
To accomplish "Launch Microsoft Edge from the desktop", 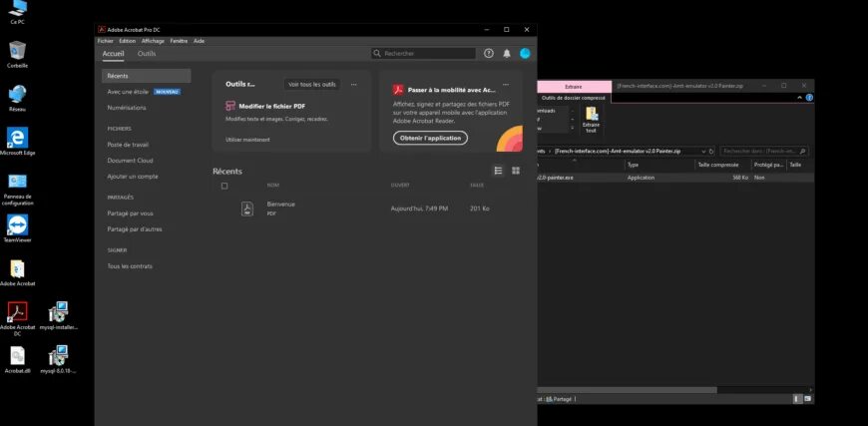I will [x=17, y=141].
